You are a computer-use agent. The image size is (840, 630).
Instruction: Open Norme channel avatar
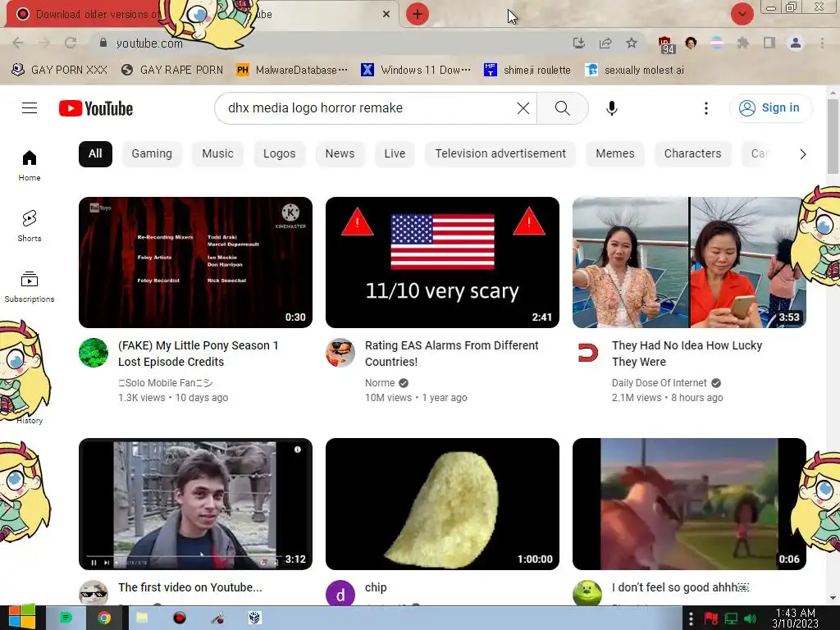pyautogui.click(x=340, y=353)
